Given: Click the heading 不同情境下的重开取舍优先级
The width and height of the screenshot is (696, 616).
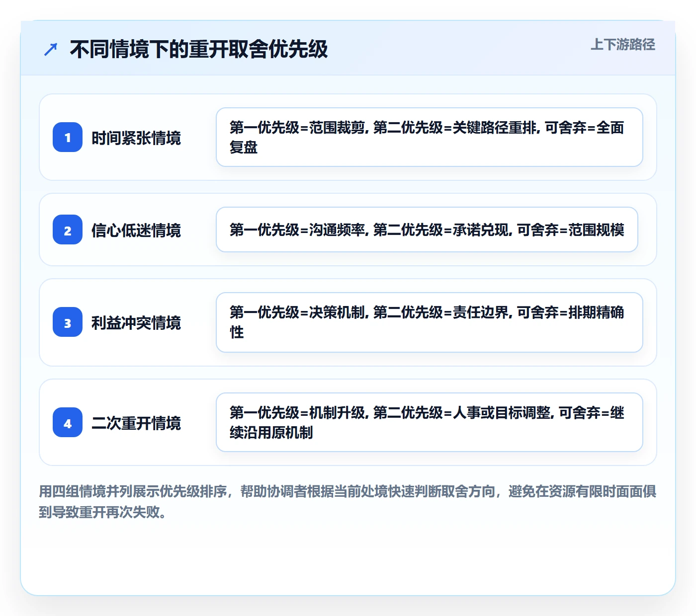Looking at the screenshot, I should [199, 49].
